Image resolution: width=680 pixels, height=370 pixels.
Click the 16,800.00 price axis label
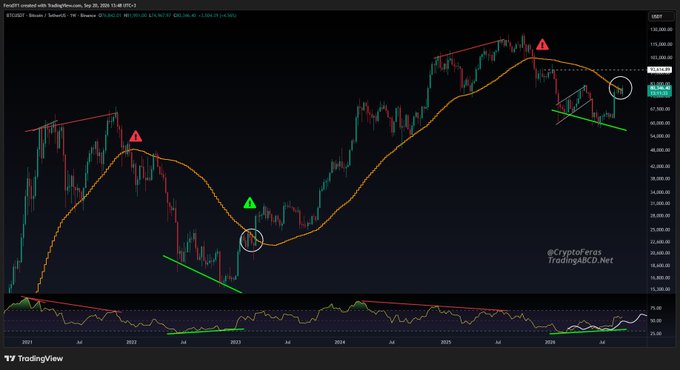(x=660, y=278)
